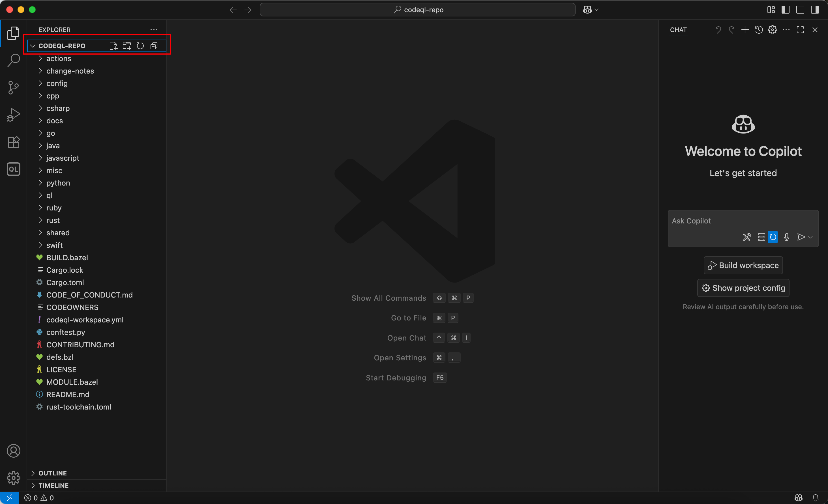Image resolution: width=828 pixels, height=504 pixels.
Task: Expand the OUTLINE section
Action: pos(97,473)
